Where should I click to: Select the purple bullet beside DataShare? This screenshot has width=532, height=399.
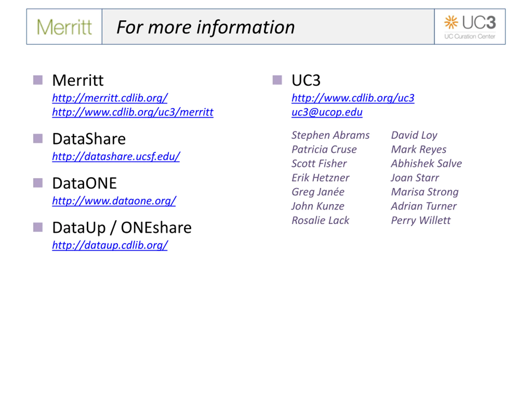tap(38, 139)
